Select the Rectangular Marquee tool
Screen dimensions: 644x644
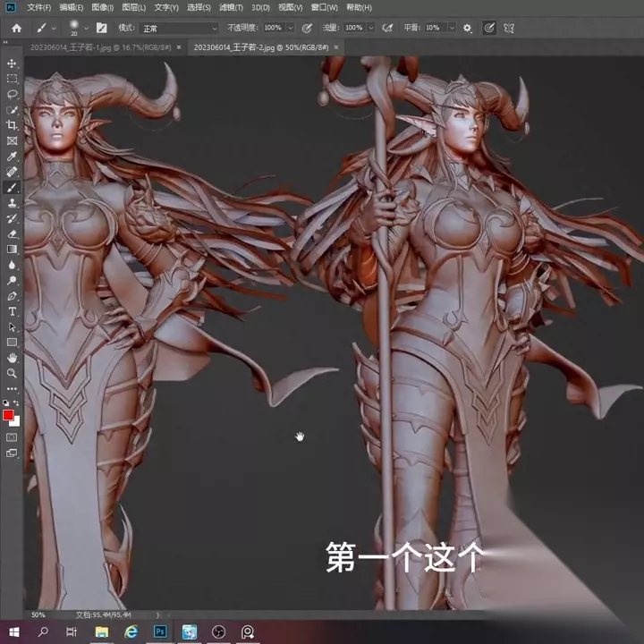(12, 79)
